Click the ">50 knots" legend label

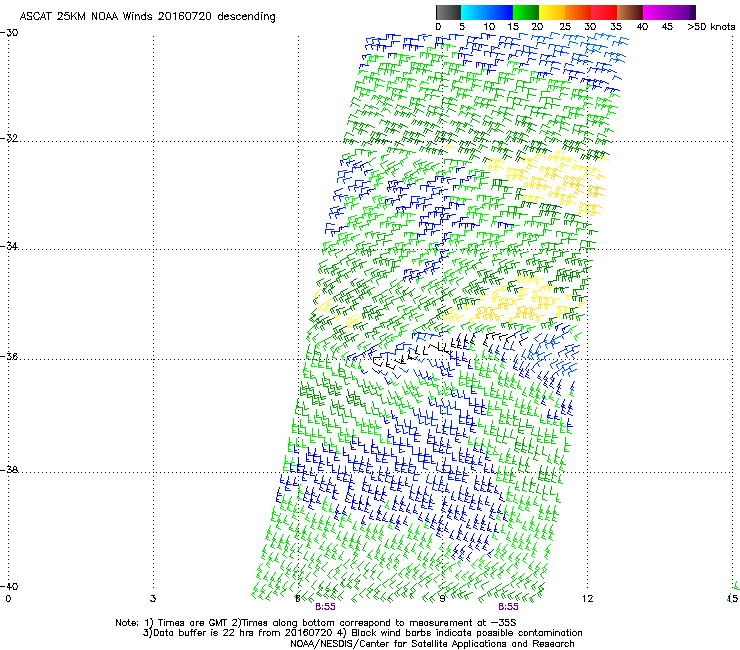(711, 26)
